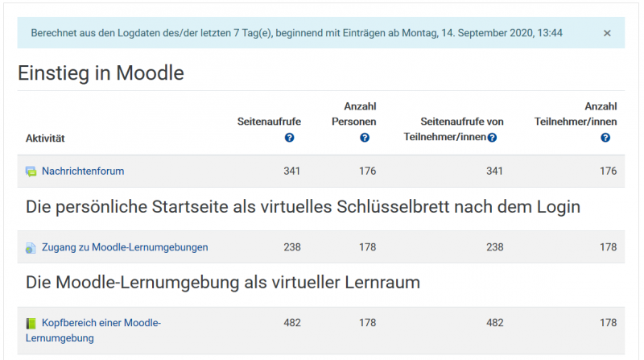Open help icon below Anzahl Personen
644x360 pixels.
[x=365, y=138]
